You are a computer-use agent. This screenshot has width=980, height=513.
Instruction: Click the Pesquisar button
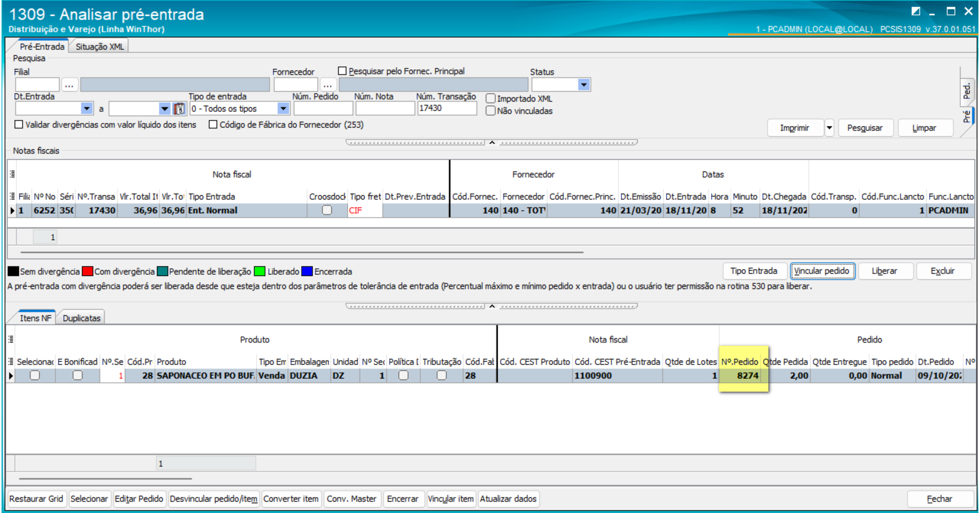865,128
